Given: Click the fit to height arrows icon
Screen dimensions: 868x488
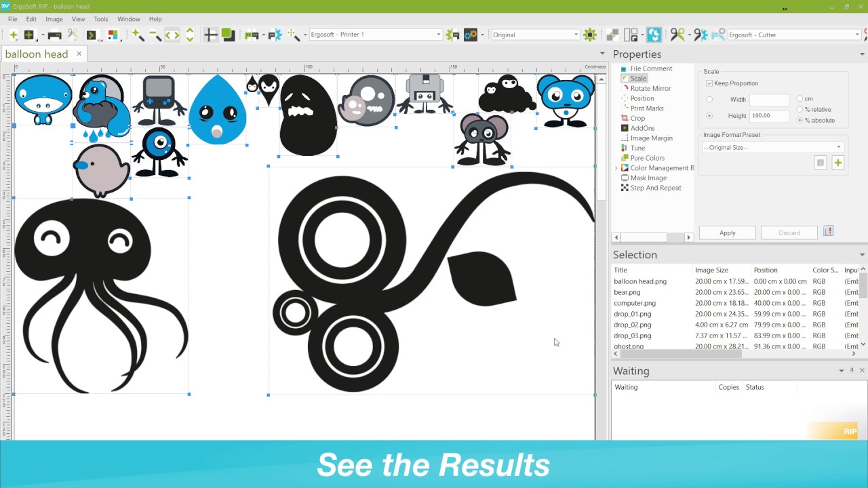Looking at the screenshot, I should pos(190,35).
